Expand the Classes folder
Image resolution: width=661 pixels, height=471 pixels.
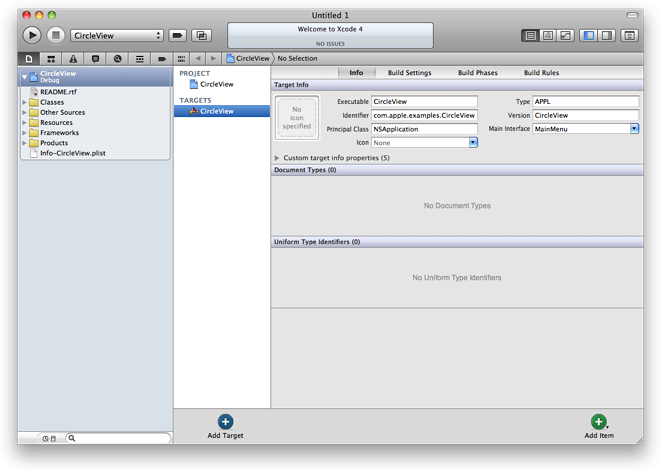click(x=24, y=102)
